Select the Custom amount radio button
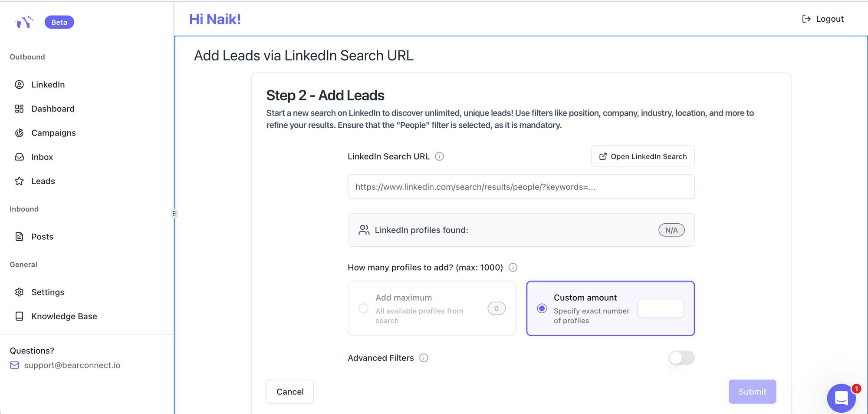Viewport: 868px width, 414px height. (542, 308)
